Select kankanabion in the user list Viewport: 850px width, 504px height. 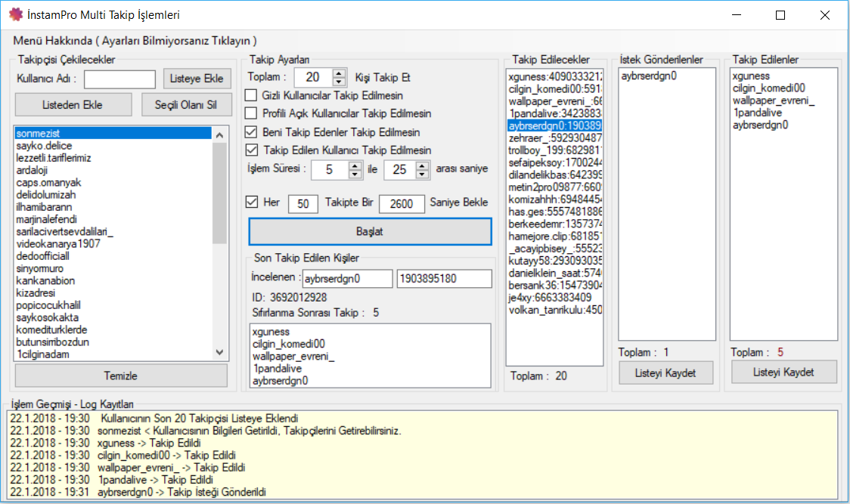click(x=113, y=281)
